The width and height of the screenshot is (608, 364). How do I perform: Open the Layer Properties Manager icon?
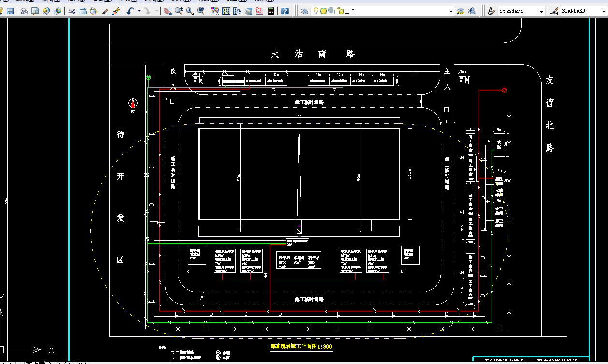click(304, 11)
